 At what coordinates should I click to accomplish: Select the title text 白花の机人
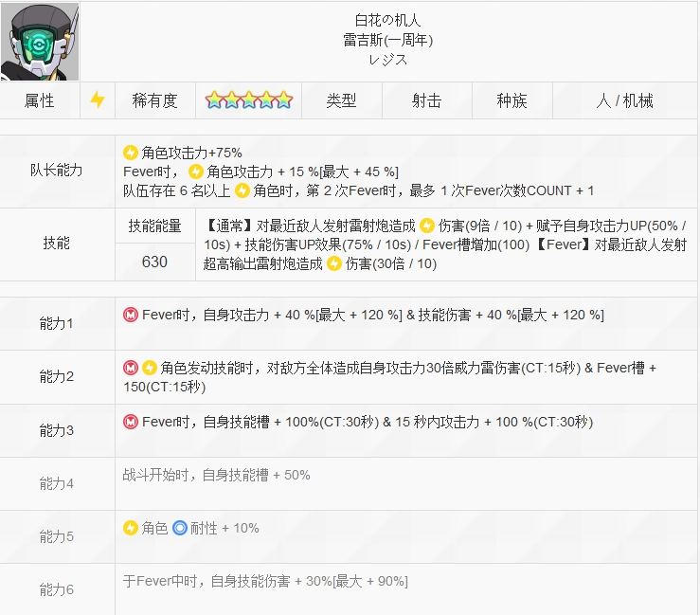(387, 20)
